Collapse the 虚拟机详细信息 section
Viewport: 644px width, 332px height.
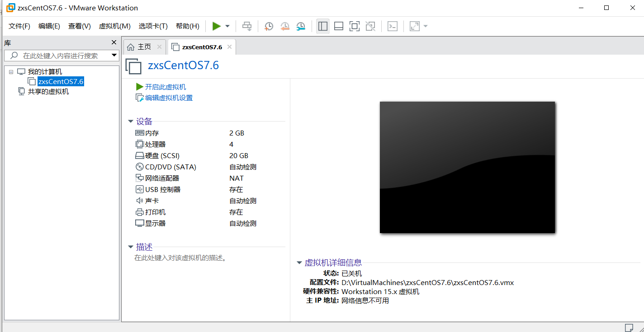click(299, 262)
